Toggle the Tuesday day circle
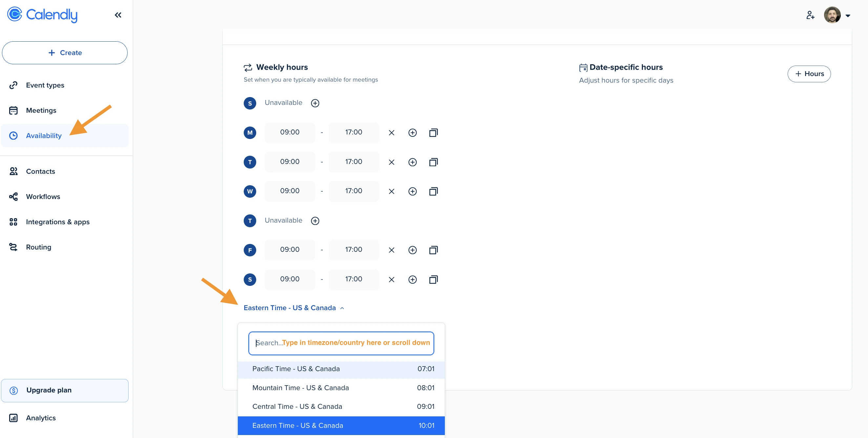The height and width of the screenshot is (438, 868). (250, 162)
